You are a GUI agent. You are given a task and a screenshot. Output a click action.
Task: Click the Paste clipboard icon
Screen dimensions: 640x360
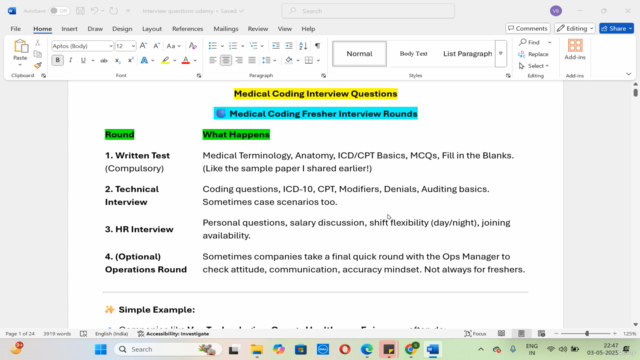[20, 46]
